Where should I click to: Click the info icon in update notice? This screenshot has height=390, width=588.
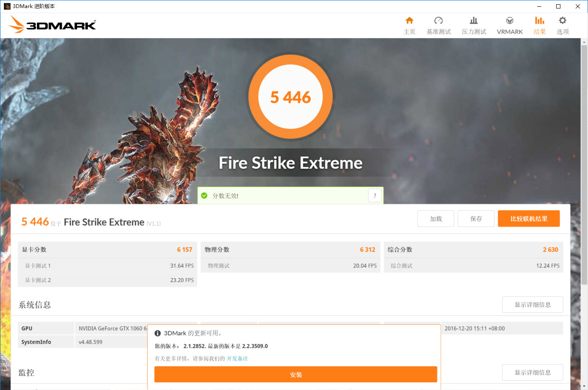point(157,333)
